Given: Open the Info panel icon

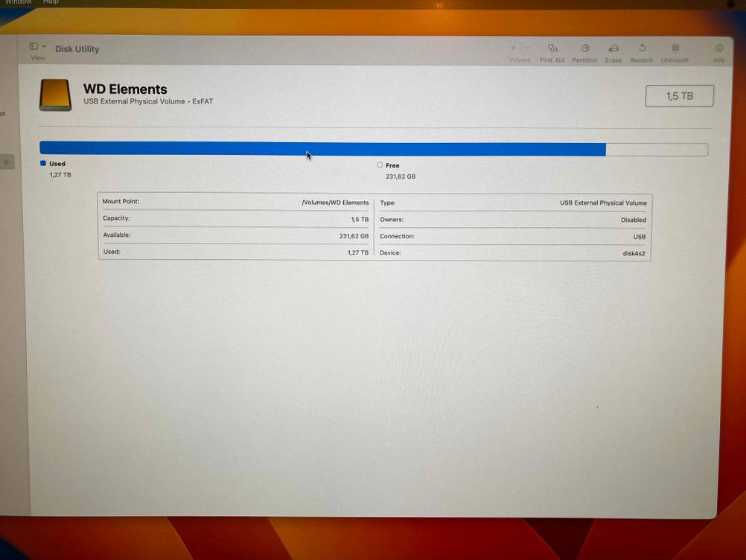Looking at the screenshot, I should (718, 49).
